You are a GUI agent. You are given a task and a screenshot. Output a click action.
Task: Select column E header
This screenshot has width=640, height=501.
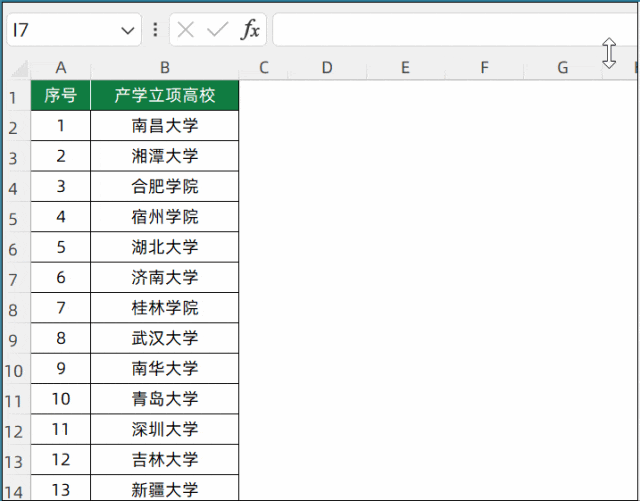tap(405, 68)
